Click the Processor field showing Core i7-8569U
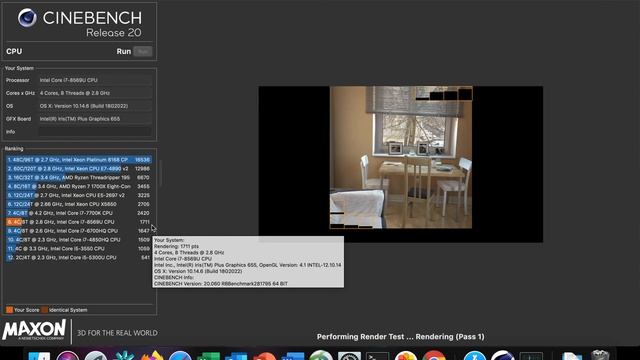Screen dimensions: 640x360 [95, 80]
